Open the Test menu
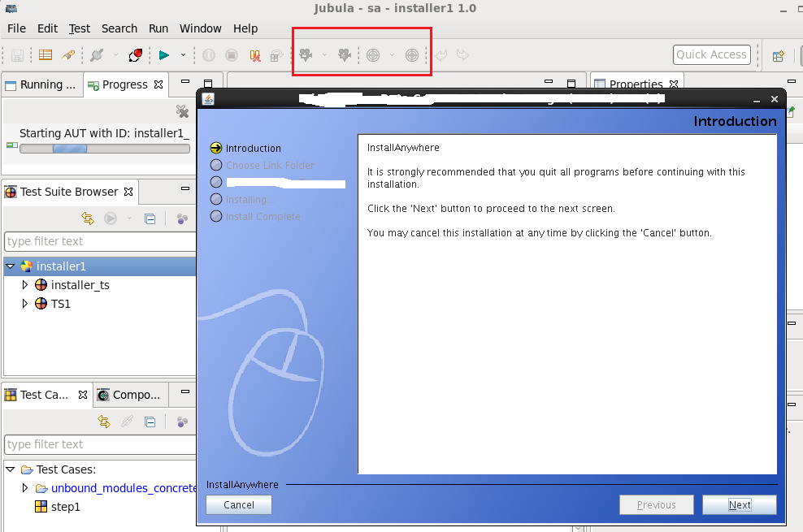Viewport: 803px width, 532px height. point(80,28)
